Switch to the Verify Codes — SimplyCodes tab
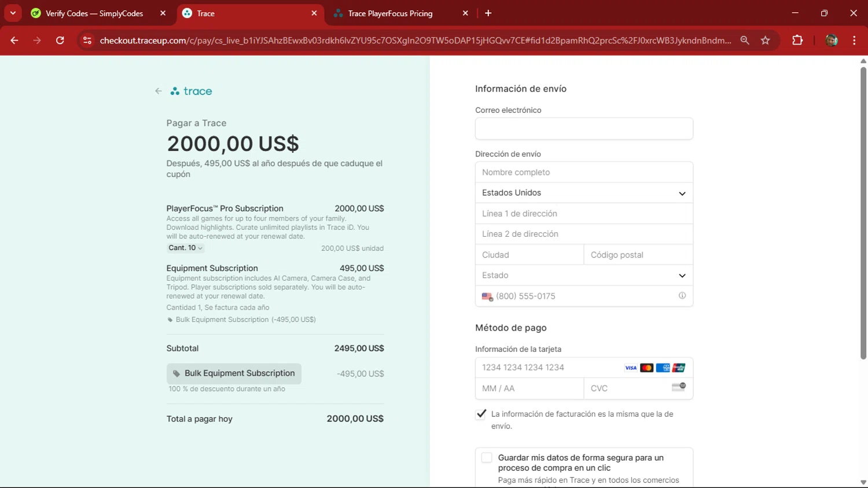This screenshot has height=488, width=868. pos(94,13)
